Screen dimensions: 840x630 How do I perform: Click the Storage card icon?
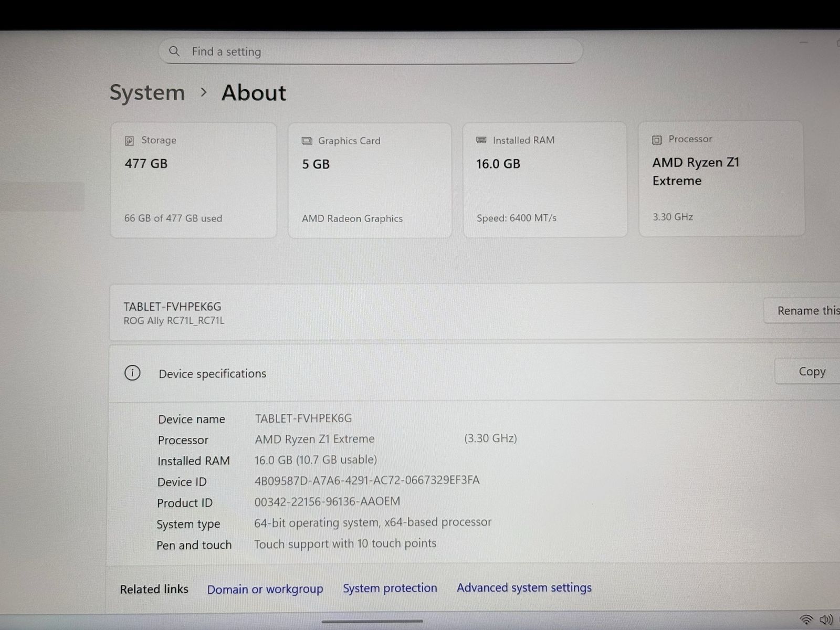pos(129,141)
